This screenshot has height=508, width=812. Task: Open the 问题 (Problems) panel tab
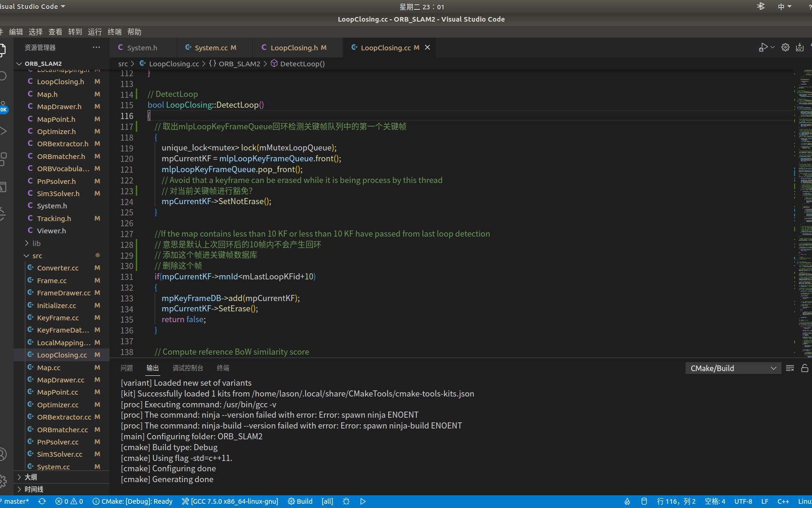(x=126, y=368)
